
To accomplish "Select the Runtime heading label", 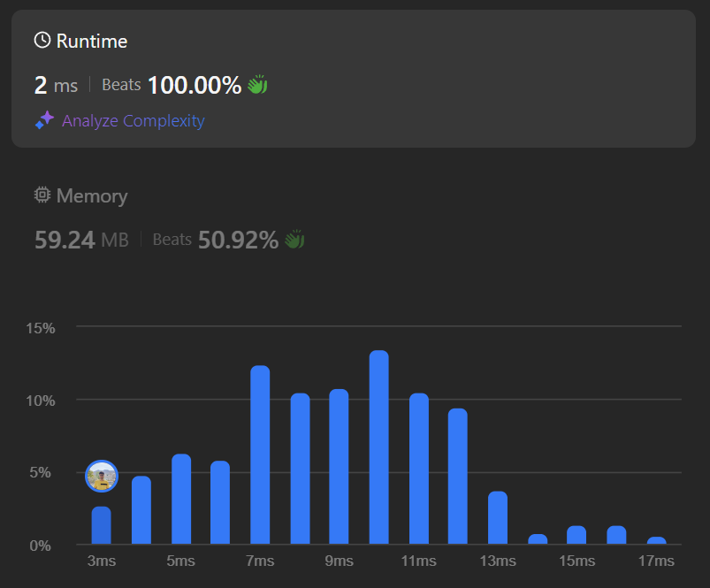I will [x=92, y=41].
